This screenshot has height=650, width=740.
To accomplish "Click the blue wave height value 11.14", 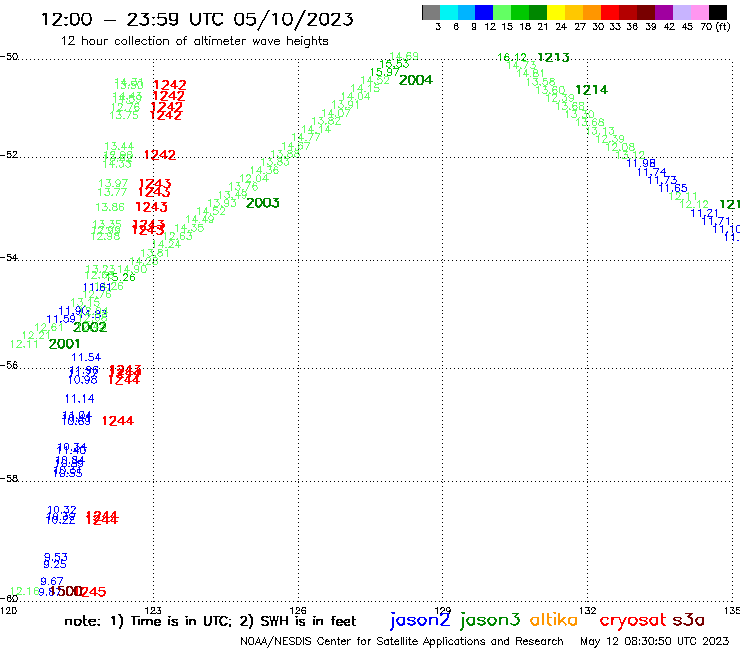I will (x=79, y=399).
